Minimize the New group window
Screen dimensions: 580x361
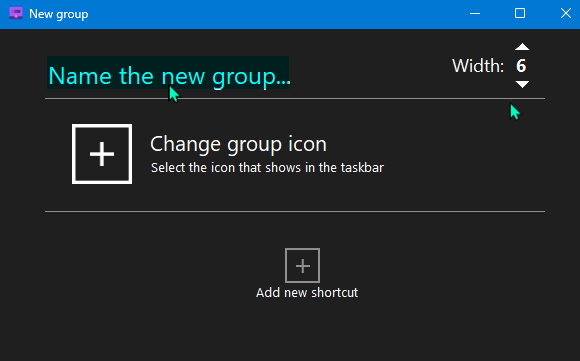click(475, 14)
